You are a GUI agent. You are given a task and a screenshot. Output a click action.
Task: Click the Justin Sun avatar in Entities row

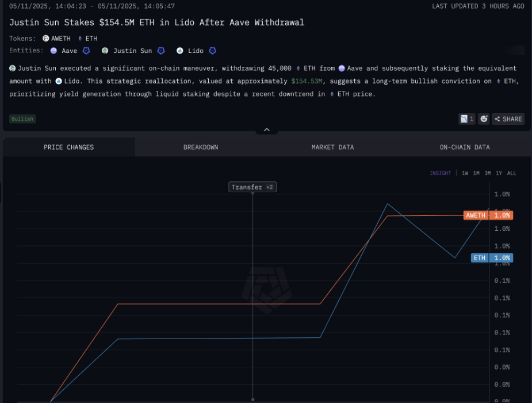105,51
